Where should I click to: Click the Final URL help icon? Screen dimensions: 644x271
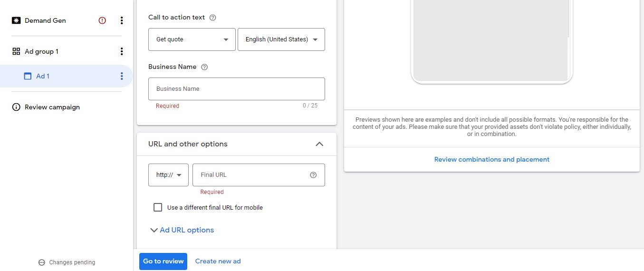tap(313, 175)
